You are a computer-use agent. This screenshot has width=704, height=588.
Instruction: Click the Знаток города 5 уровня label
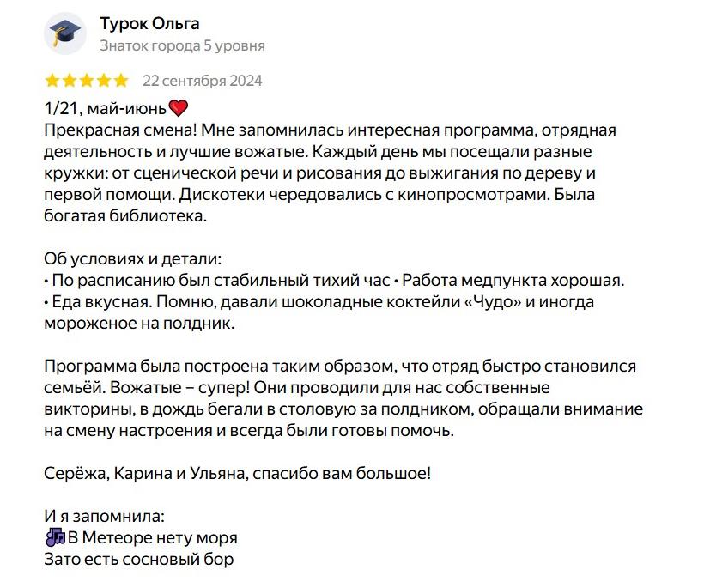click(182, 45)
